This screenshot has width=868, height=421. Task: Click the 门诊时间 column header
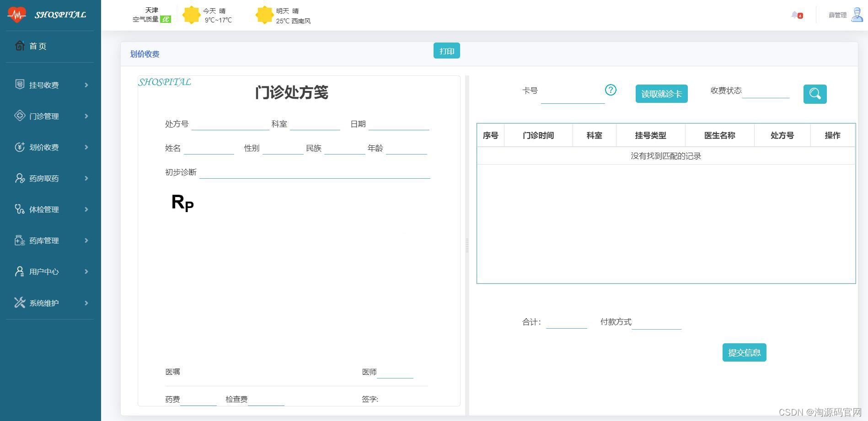point(538,135)
